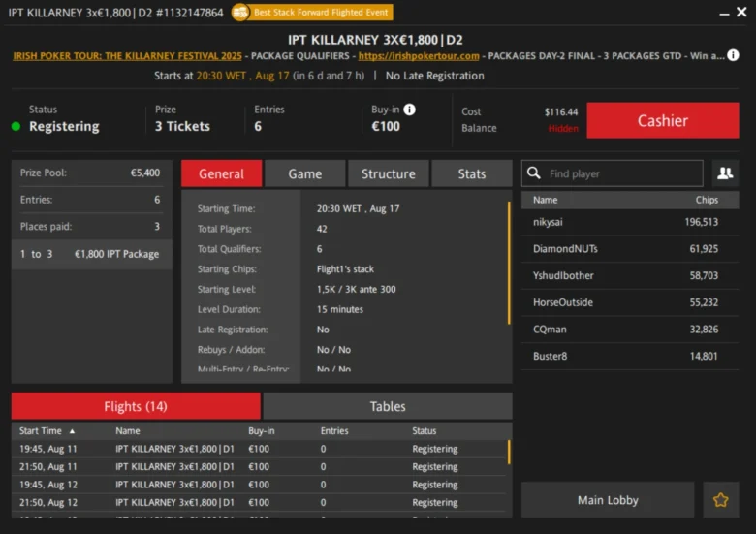Sort flights by Status column header
The width and height of the screenshot is (756, 534).
[424, 431]
